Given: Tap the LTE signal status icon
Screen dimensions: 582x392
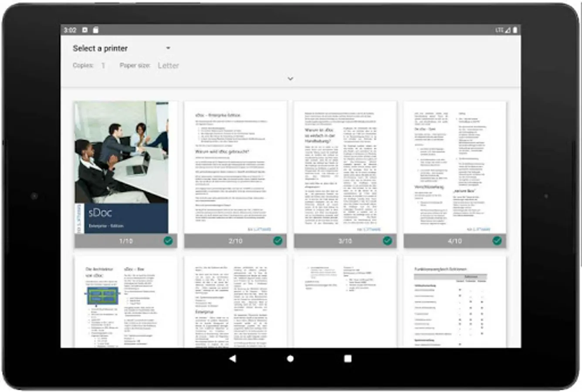Looking at the screenshot, I should click(x=503, y=30).
